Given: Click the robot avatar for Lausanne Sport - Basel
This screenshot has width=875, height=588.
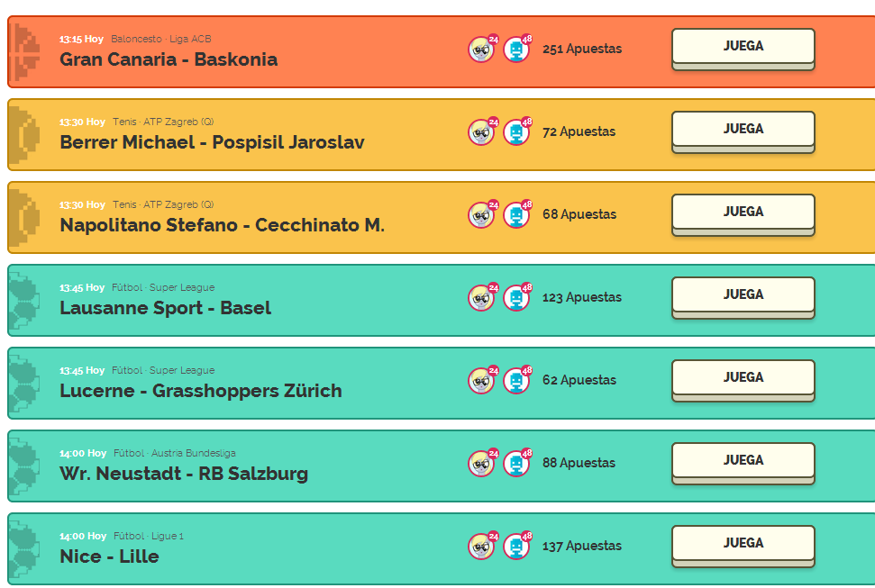Looking at the screenshot, I should point(515,298).
